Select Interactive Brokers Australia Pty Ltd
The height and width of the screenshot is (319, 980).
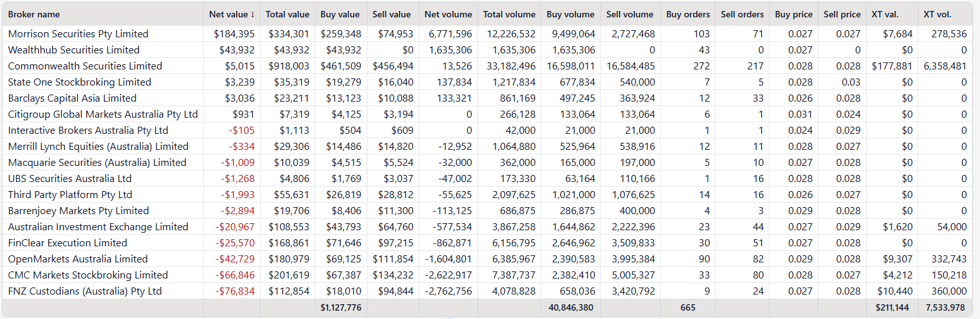click(x=88, y=130)
